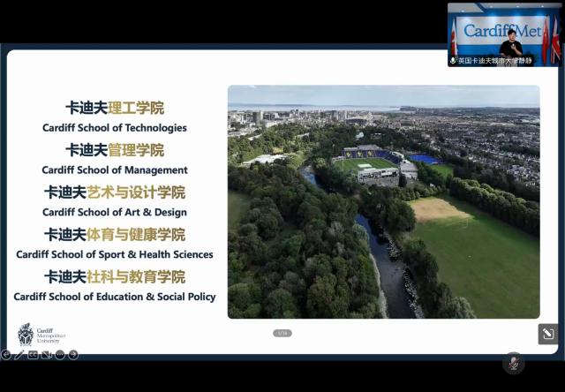
Task: Advance to the next slide arrow
Action: [73, 355]
